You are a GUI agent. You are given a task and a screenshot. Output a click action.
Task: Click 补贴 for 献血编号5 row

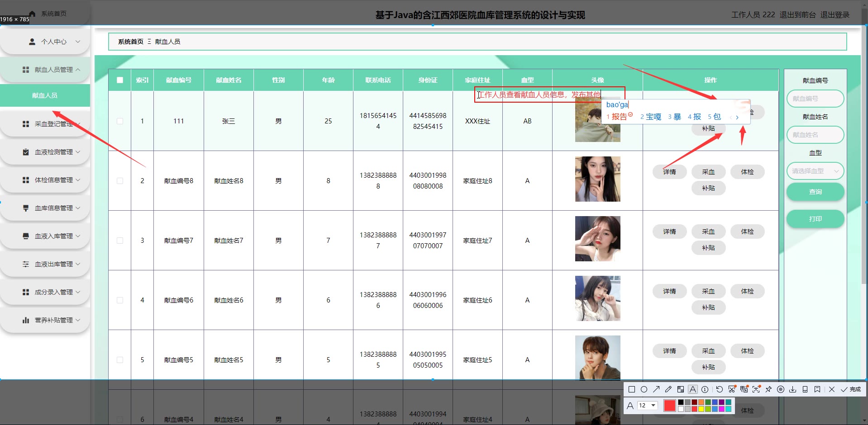pos(708,367)
